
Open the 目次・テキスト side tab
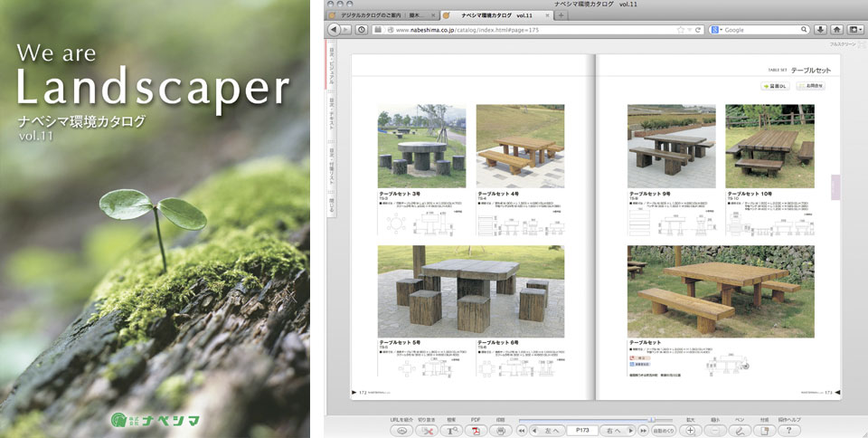[x=332, y=114]
